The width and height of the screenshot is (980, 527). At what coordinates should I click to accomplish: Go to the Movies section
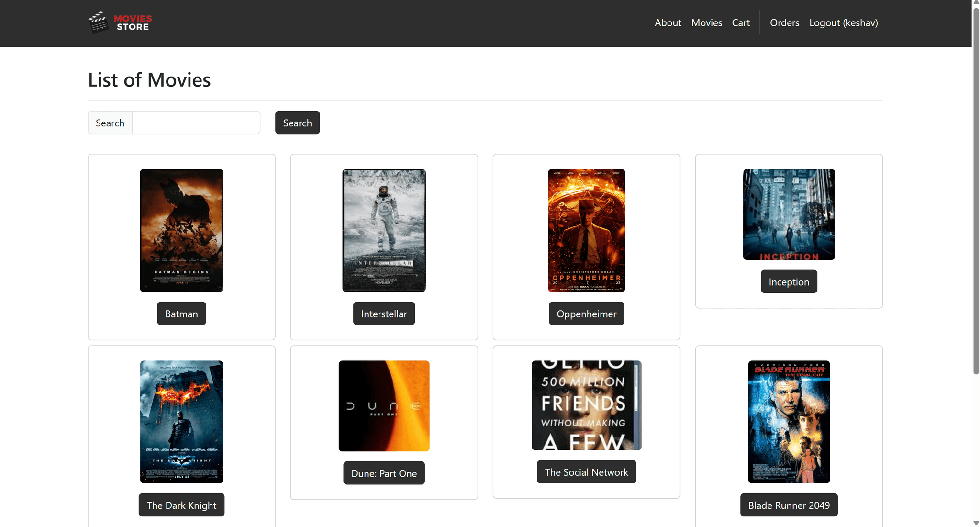pyautogui.click(x=707, y=22)
